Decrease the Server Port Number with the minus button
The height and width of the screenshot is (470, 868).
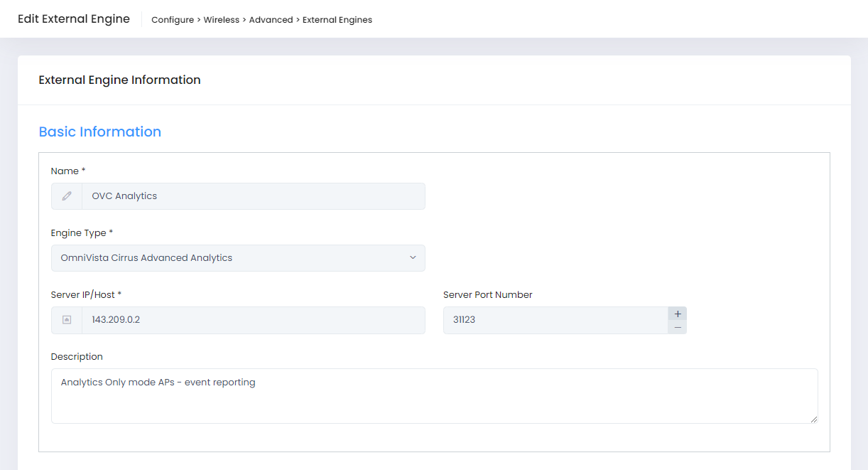tap(678, 327)
